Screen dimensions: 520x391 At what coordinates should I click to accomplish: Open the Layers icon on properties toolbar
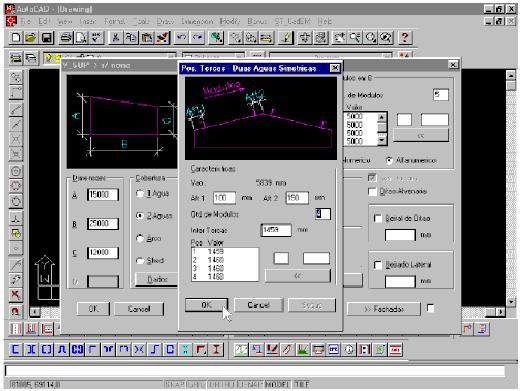coord(31,58)
